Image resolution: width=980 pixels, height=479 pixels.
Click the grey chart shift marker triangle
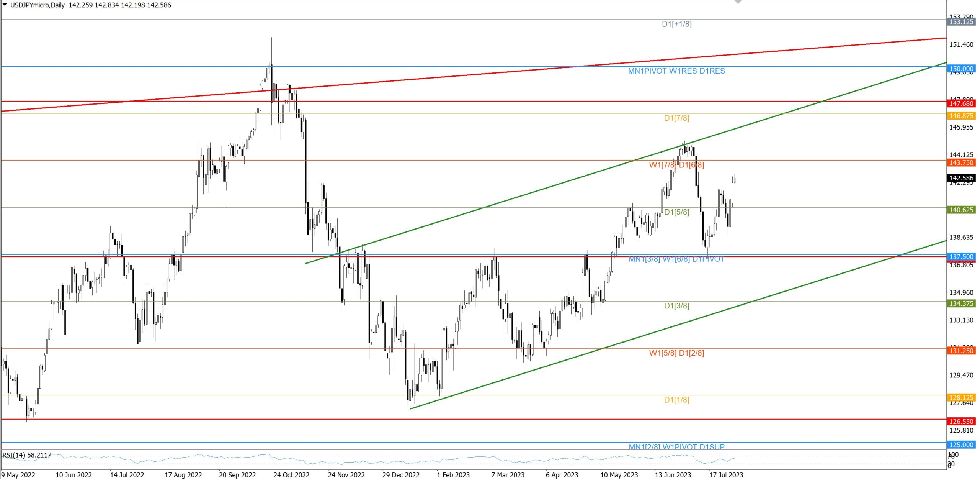pyautogui.click(x=738, y=2)
